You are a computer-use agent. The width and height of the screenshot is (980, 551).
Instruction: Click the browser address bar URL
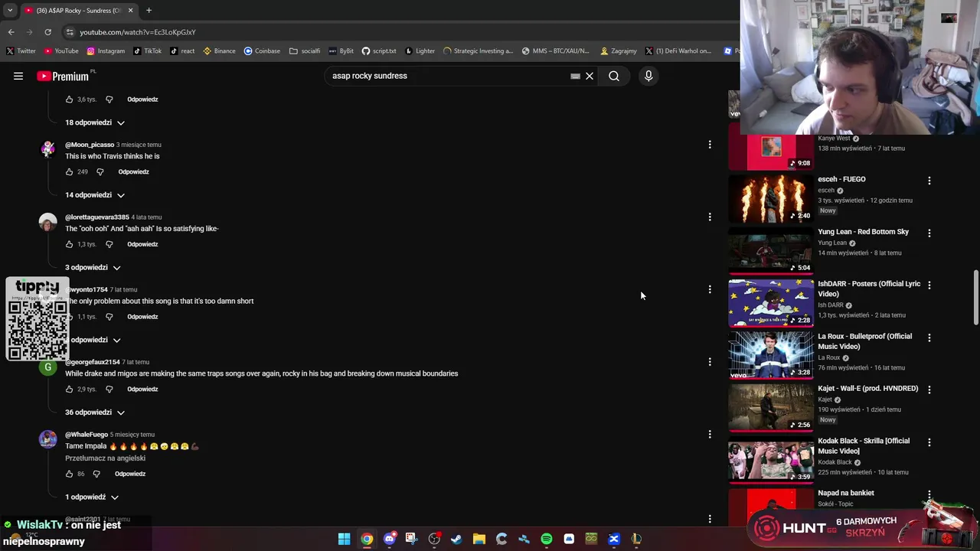138,32
